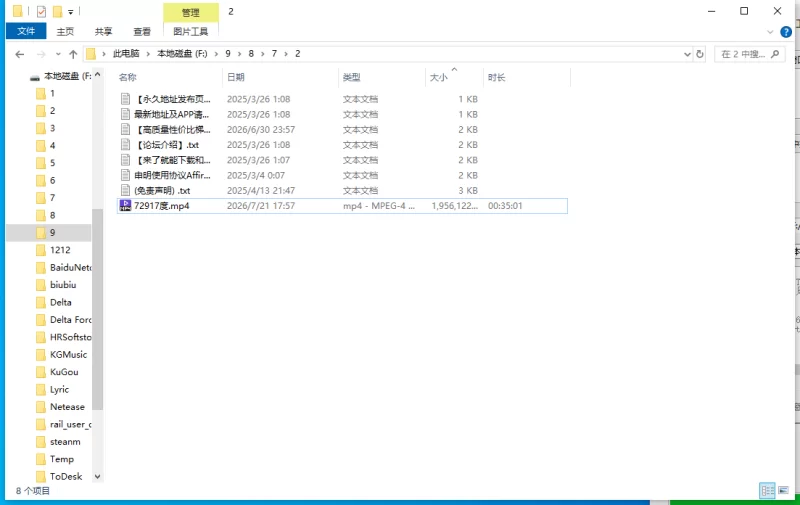Screen dimensions: 800x505
Task: Select the KuGou folder icon in the tree
Action: [x=41, y=372]
